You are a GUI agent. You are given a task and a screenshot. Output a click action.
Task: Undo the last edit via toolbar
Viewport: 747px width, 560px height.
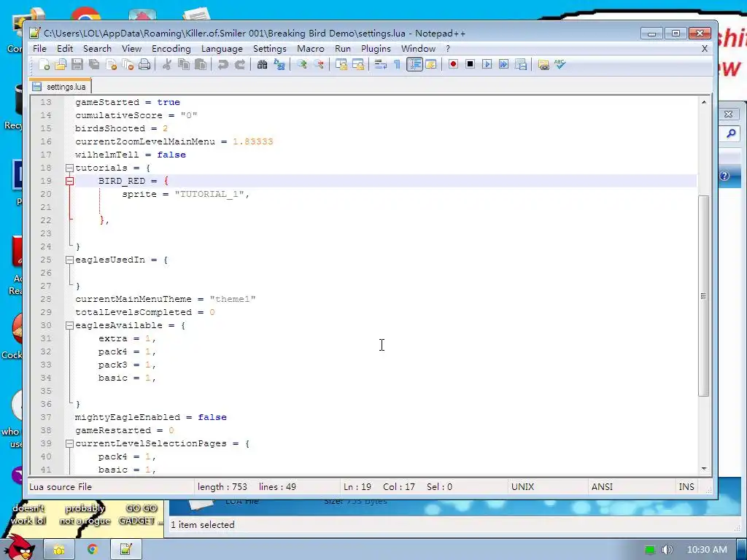[x=222, y=64]
